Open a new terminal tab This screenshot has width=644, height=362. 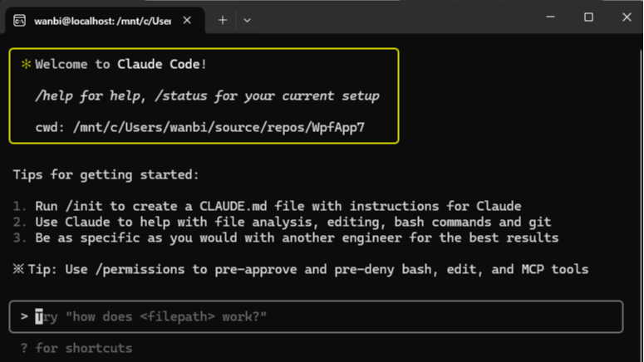[223, 20]
